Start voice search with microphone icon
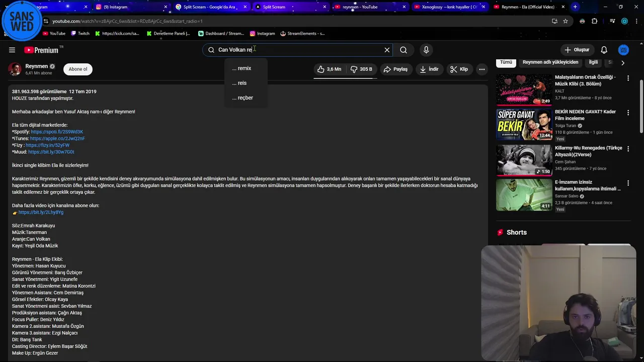This screenshot has height=362, width=644. pos(426,50)
